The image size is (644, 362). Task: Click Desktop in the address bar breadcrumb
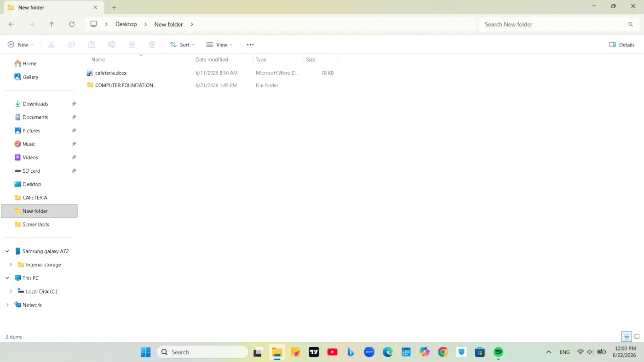[126, 24]
